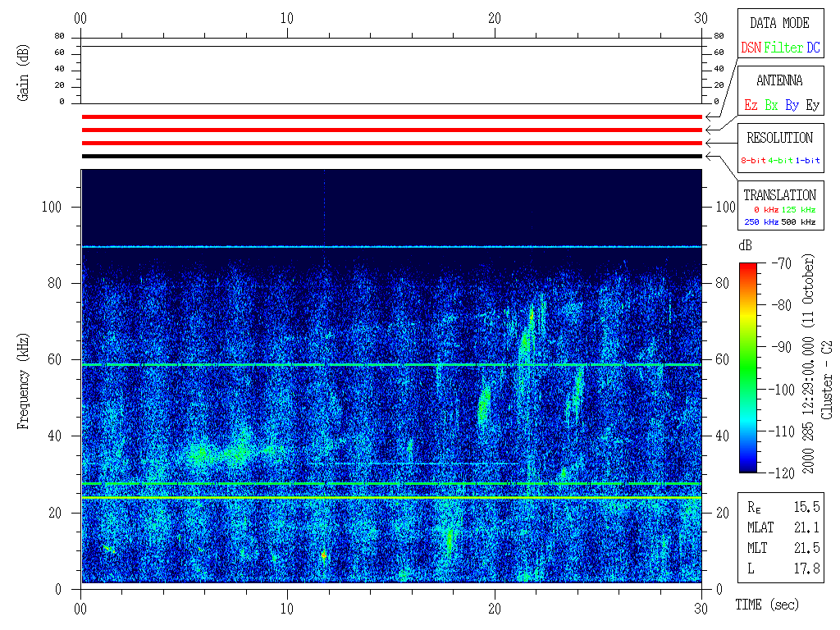Image resolution: width=840 pixels, height=630 pixels.
Task: Pick the green Bx antenna label
Action: (771, 105)
